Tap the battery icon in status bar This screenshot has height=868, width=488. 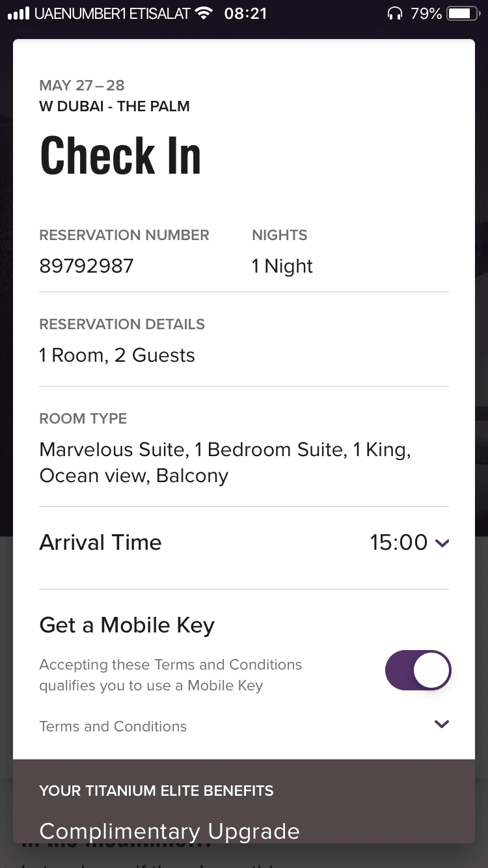pos(463,14)
